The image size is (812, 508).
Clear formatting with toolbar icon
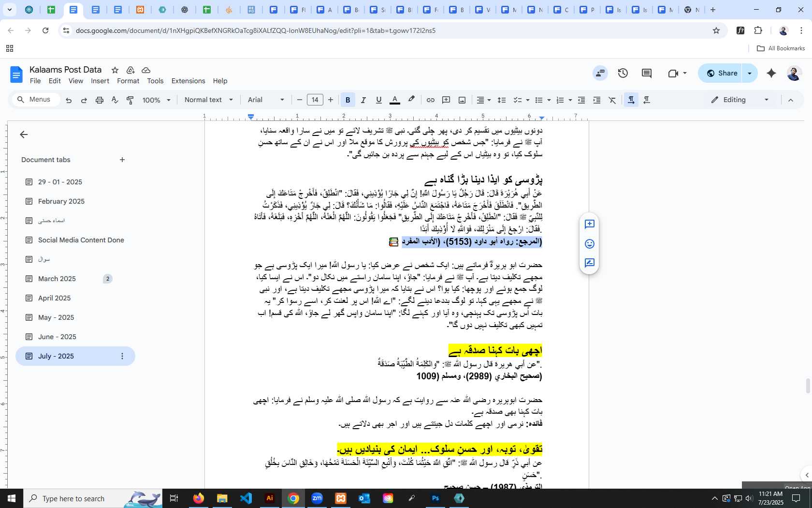point(612,100)
